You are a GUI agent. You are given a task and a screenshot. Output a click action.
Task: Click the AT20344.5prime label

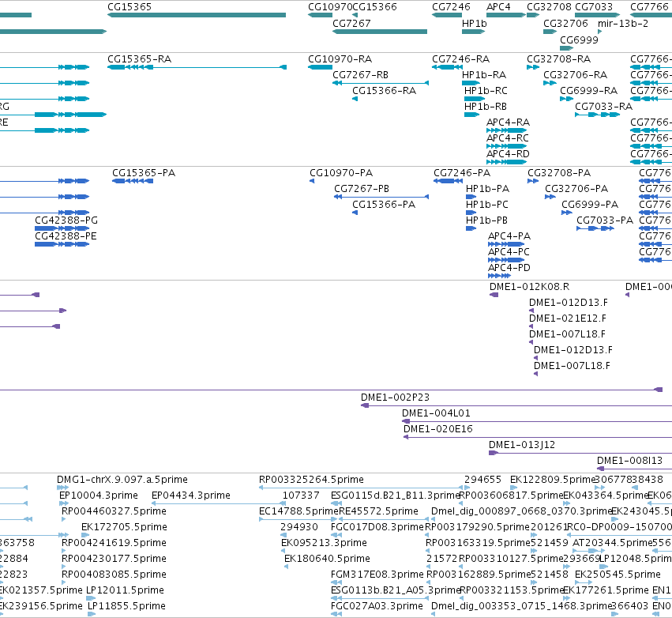tap(611, 543)
